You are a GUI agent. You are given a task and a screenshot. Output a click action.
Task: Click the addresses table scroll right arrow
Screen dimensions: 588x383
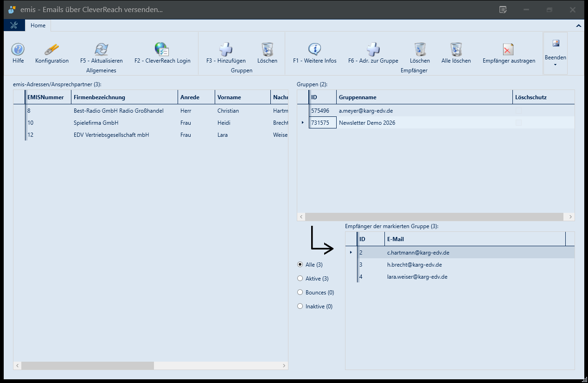(x=284, y=366)
